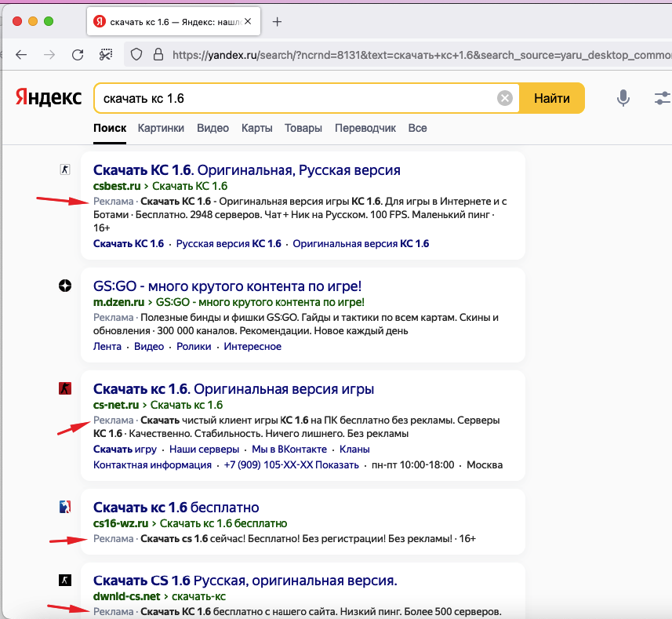672x619 pixels.
Task: Open the 'Наши серверы' sitelink
Action: pos(204,450)
